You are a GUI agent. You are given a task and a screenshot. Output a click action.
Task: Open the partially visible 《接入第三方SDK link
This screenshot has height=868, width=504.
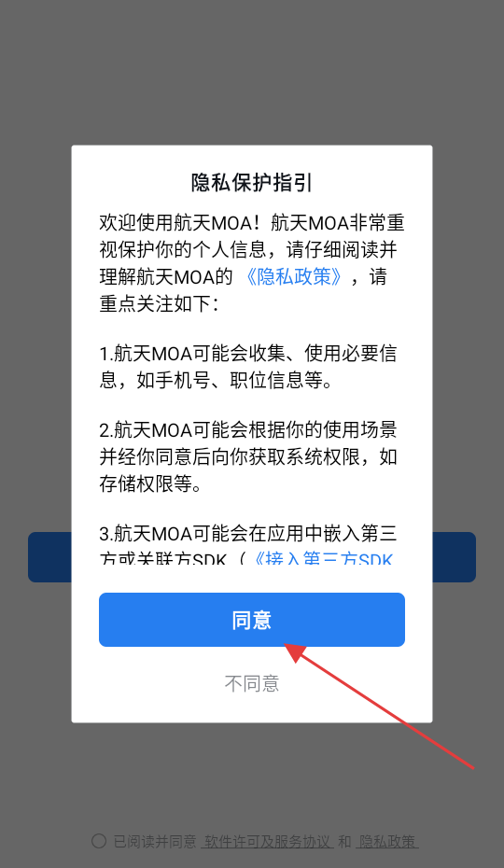[324, 558]
